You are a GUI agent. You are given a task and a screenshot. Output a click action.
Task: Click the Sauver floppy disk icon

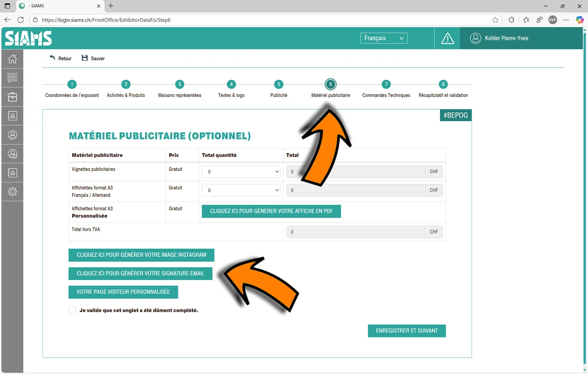pyautogui.click(x=85, y=58)
